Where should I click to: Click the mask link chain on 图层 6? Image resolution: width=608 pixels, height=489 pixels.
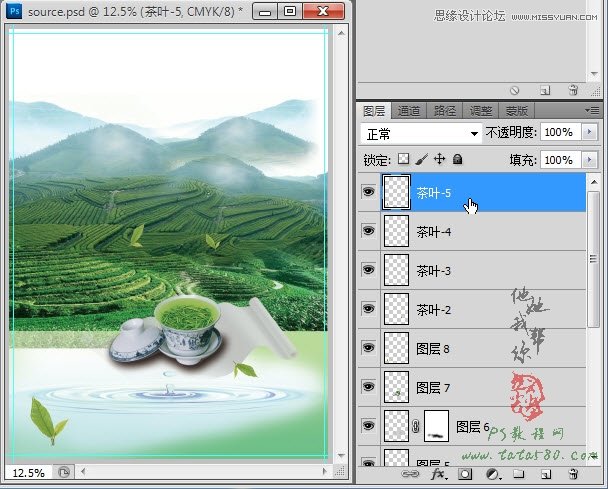[x=416, y=426]
